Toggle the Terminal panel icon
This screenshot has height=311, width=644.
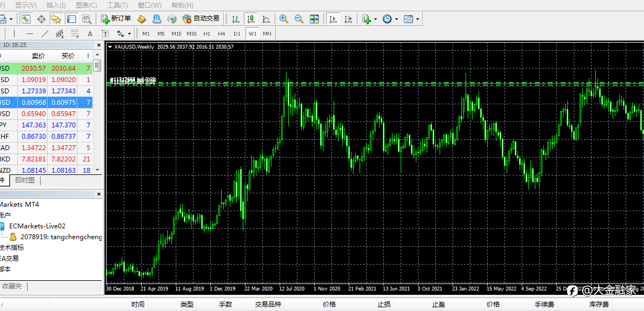[71, 19]
